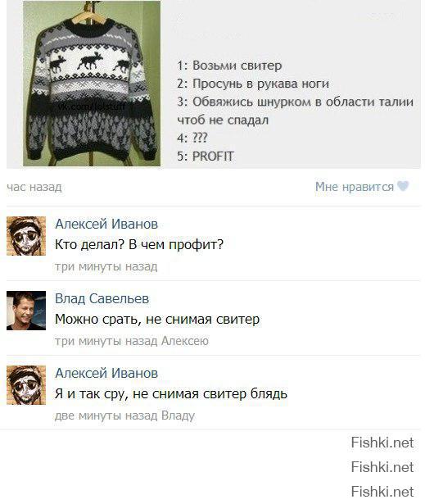The image size is (425, 504).
Task: Visit Влад Савельев profile name link
Action: coord(102,298)
